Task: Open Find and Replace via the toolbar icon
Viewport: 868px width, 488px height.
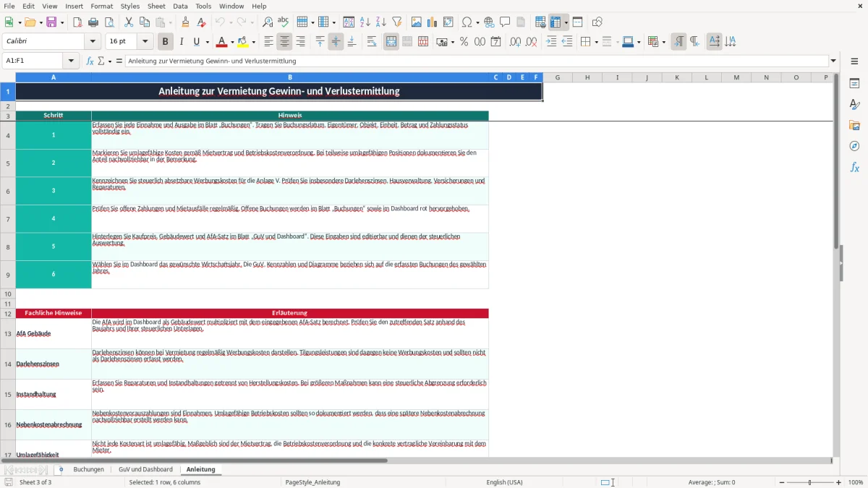Action: (268, 22)
